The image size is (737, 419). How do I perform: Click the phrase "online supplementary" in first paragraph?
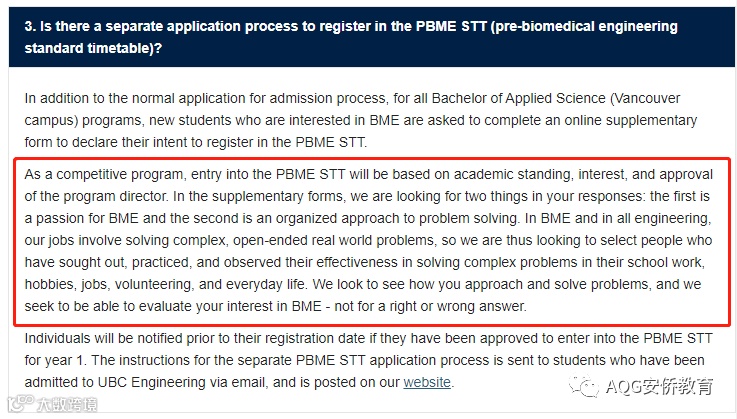click(x=631, y=120)
